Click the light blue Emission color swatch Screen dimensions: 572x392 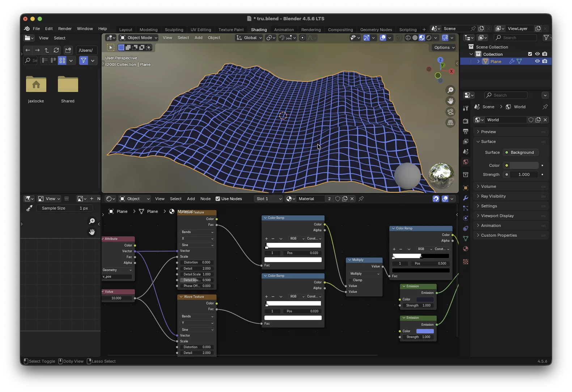pyautogui.click(x=425, y=331)
